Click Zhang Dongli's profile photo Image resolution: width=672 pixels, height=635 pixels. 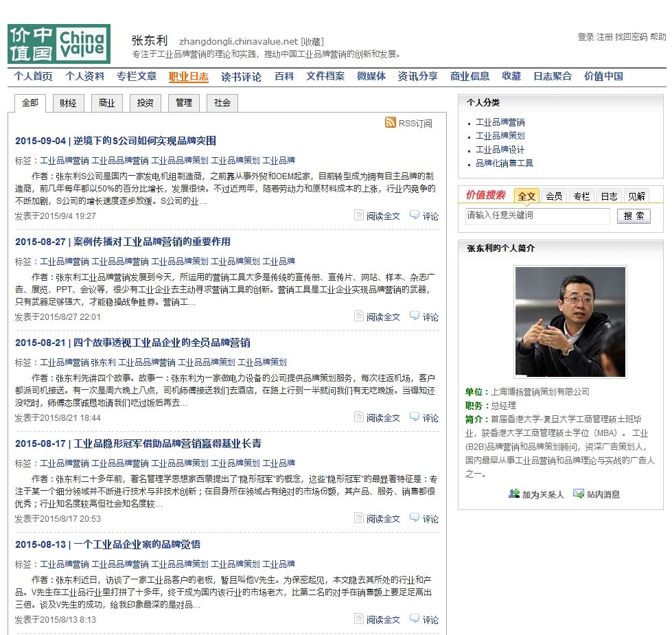coord(570,322)
